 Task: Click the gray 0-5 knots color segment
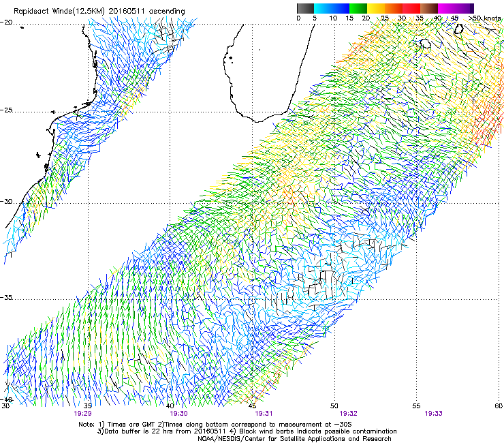pyautogui.click(x=305, y=8)
